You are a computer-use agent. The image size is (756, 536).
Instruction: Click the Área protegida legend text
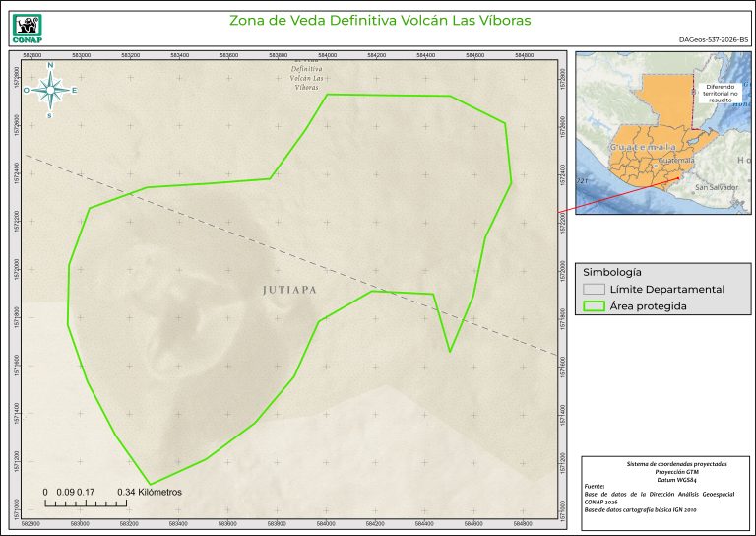(x=648, y=306)
